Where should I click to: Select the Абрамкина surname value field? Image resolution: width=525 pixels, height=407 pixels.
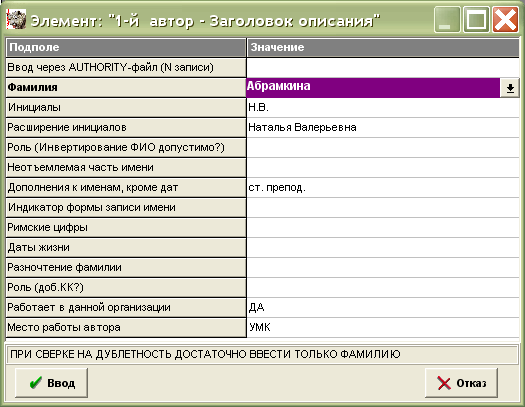pyautogui.click(x=373, y=88)
